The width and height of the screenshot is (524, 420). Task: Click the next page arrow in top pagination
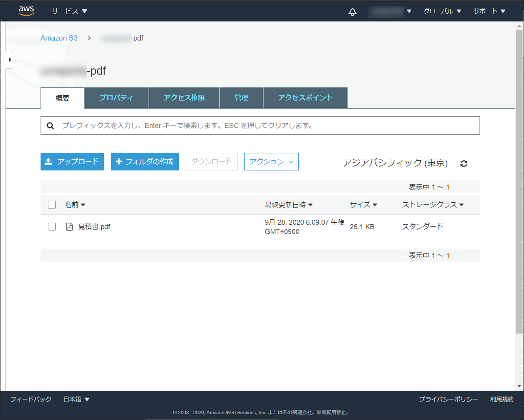tap(456, 188)
